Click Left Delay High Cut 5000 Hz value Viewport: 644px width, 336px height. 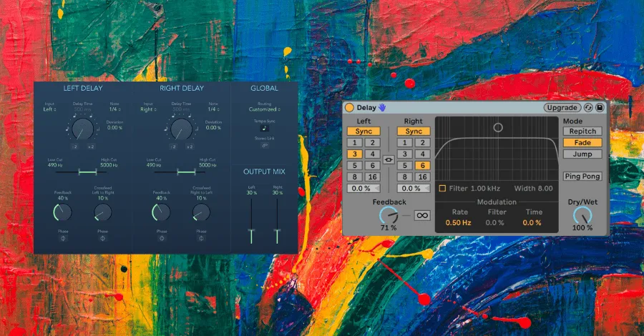pos(109,165)
